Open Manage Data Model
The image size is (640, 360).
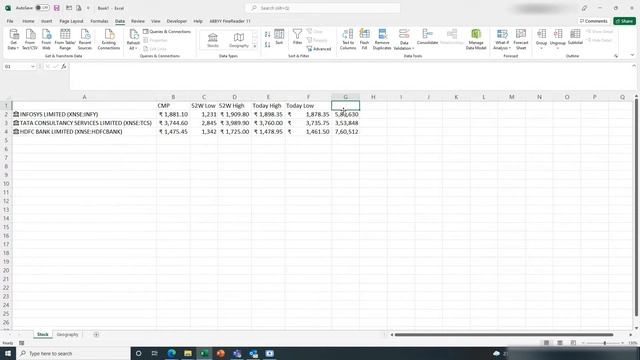pyautogui.click(x=476, y=40)
